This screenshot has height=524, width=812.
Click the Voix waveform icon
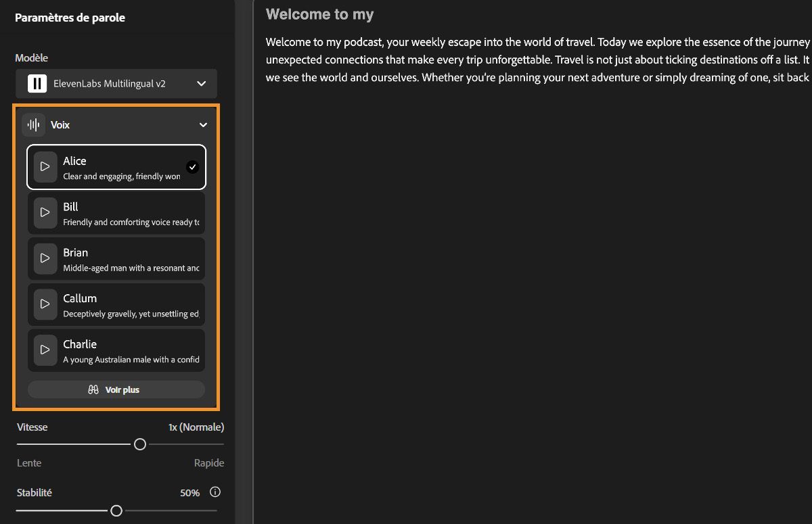tap(33, 125)
